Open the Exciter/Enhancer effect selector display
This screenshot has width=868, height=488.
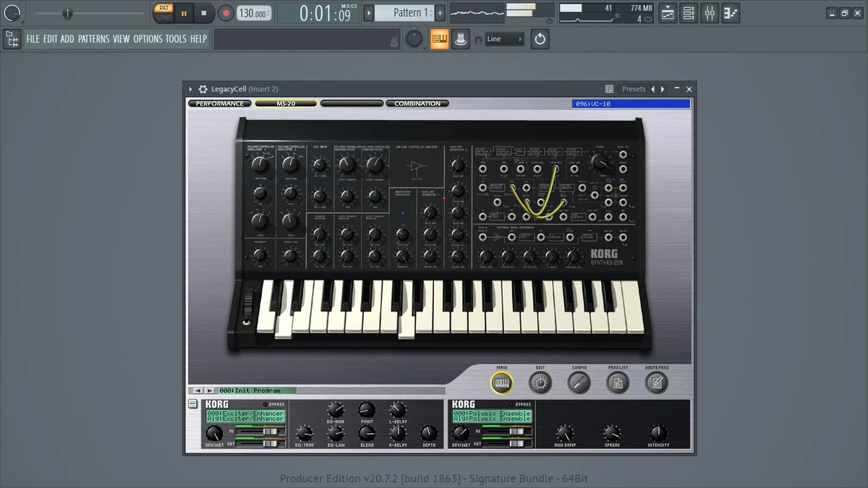(x=245, y=416)
